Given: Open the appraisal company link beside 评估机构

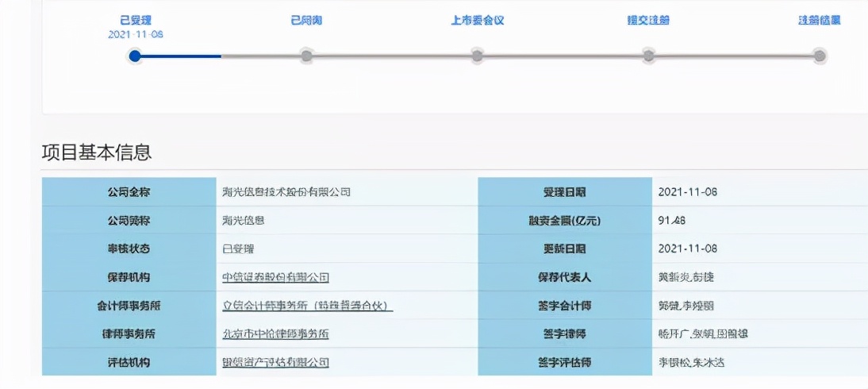Looking at the screenshot, I should pyautogui.click(x=275, y=362).
